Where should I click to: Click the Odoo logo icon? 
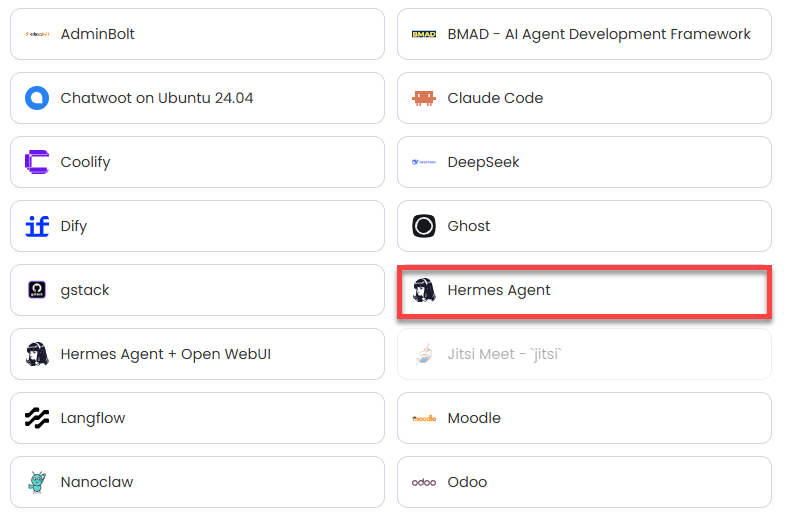click(x=424, y=482)
